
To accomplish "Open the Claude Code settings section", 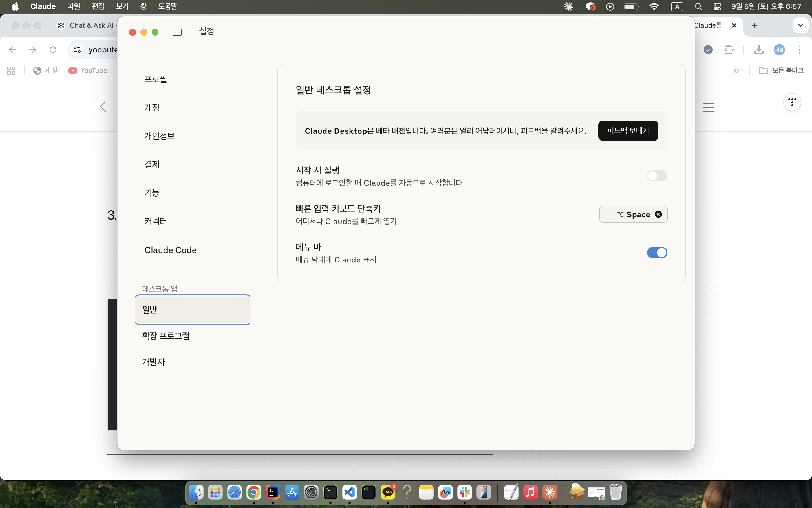I will click(x=171, y=250).
